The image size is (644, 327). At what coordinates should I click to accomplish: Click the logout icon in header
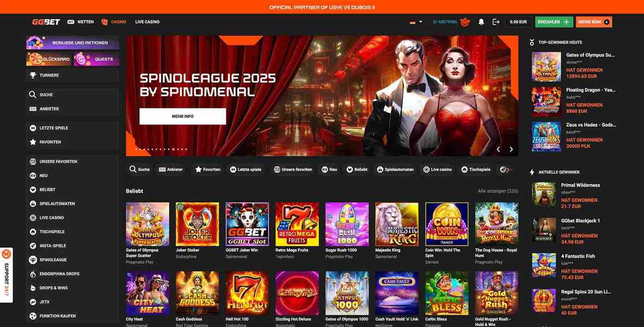coord(496,22)
